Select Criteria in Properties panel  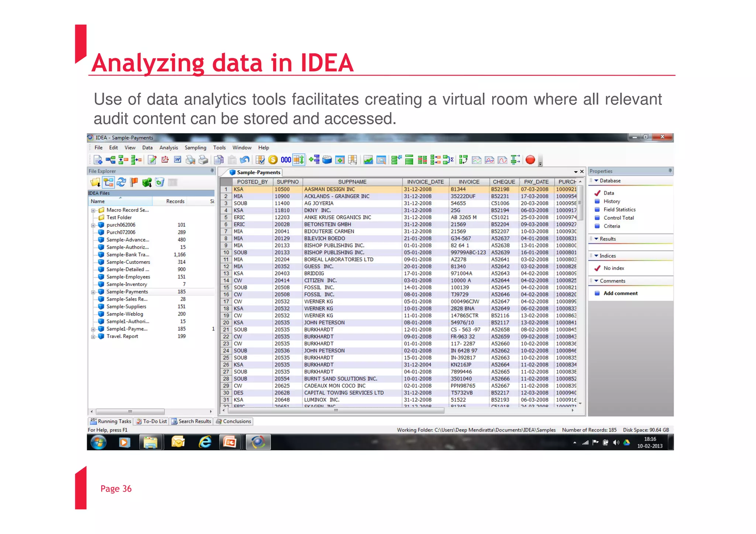click(x=612, y=226)
